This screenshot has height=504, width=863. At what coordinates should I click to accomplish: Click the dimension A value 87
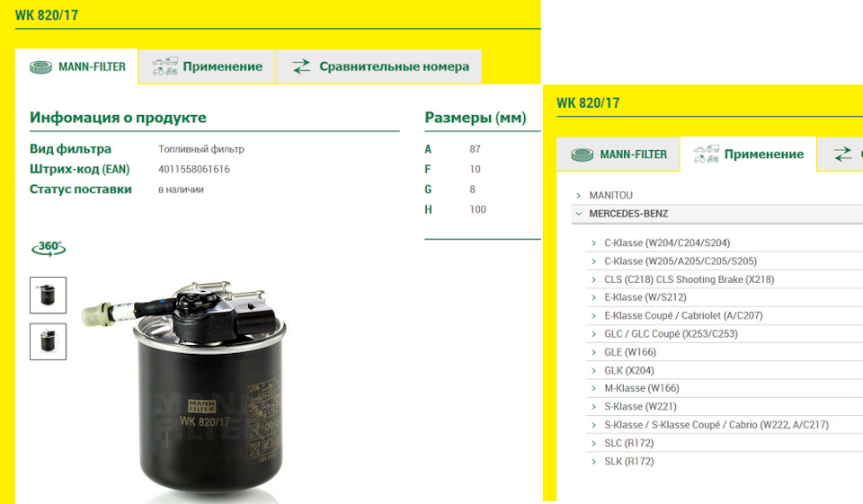(475, 149)
